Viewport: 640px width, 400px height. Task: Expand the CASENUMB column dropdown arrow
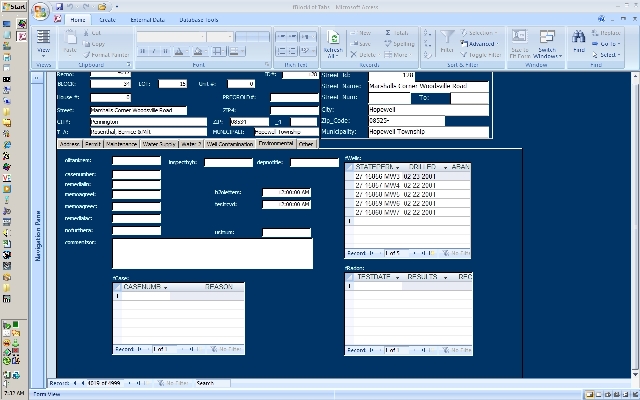pyautogui.click(x=167, y=286)
